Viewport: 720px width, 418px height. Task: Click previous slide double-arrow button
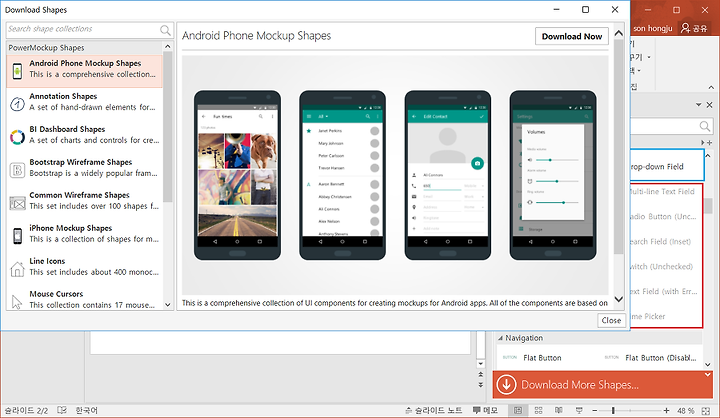click(x=481, y=375)
